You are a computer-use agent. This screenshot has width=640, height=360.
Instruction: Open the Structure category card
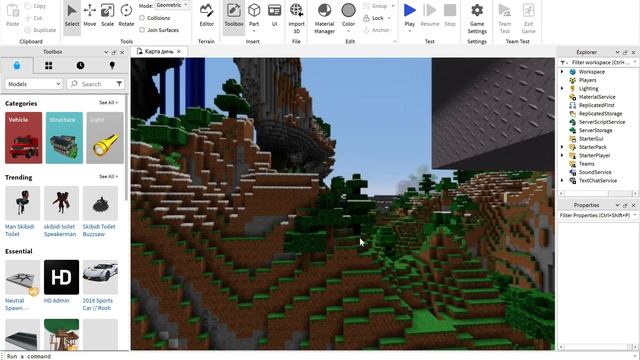click(x=64, y=138)
